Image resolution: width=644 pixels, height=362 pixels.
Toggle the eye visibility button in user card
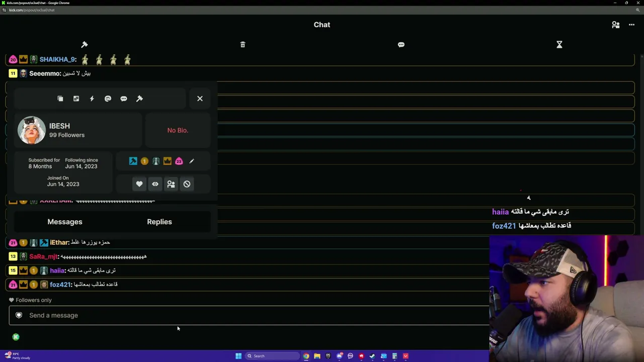pos(155,184)
